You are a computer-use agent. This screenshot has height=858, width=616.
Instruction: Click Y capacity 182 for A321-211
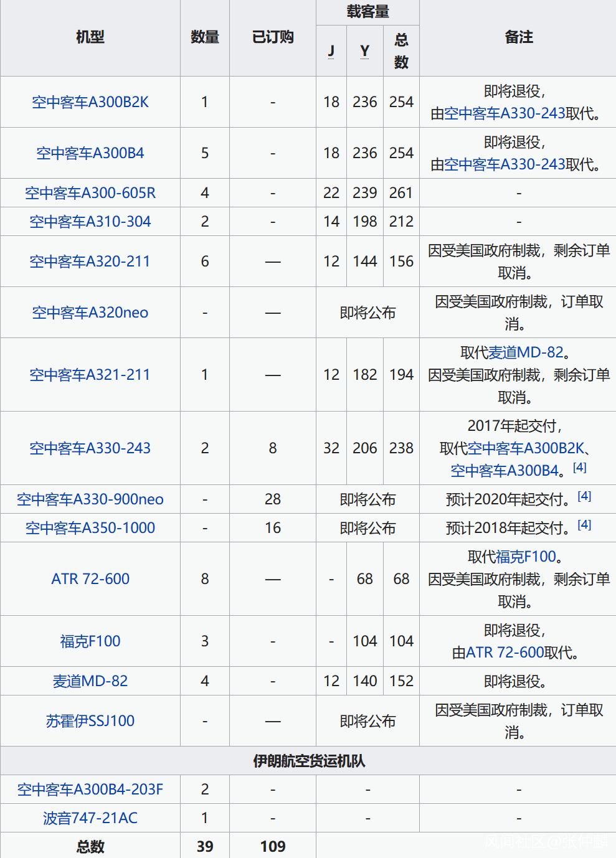(x=365, y=375)
